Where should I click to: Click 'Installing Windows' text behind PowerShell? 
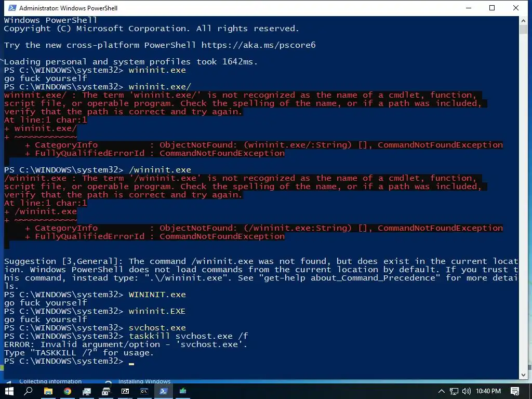(144, 381)
